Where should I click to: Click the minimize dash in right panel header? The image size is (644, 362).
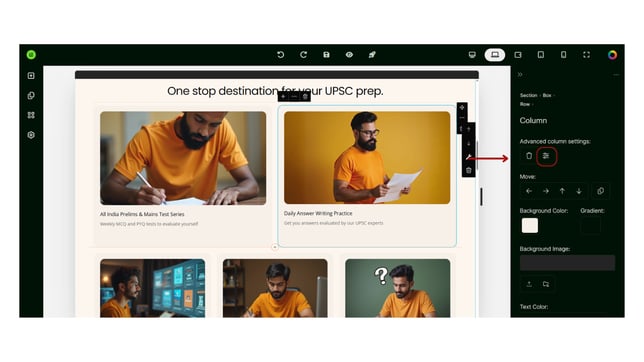(616, 75)
